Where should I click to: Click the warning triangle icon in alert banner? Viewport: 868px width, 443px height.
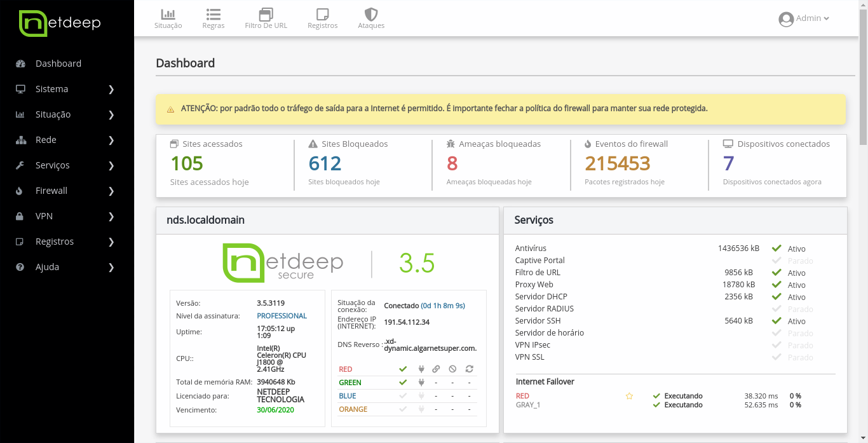pyautogui.click(x=170, y=109)
